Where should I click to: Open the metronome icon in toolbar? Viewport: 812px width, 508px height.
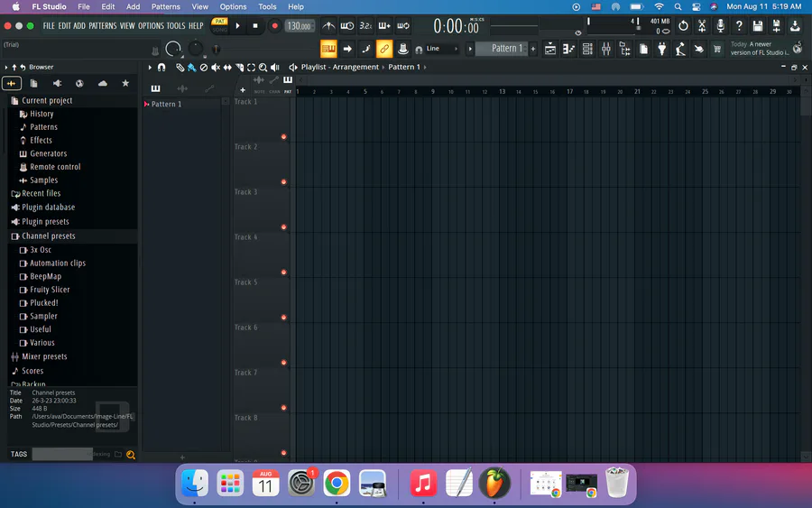328,26
